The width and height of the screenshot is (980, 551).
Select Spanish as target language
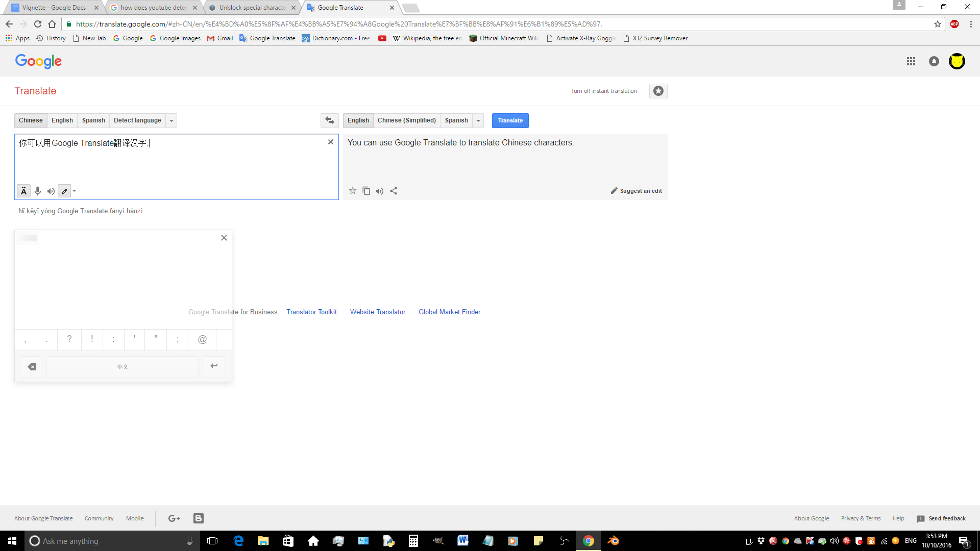pos(456,120)
